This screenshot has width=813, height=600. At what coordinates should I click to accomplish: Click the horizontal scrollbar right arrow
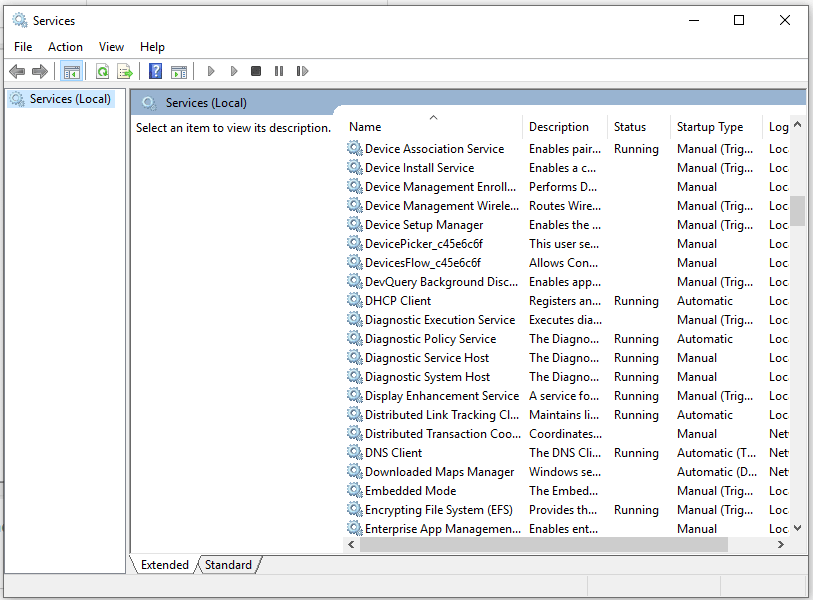(x=781, y=544)
